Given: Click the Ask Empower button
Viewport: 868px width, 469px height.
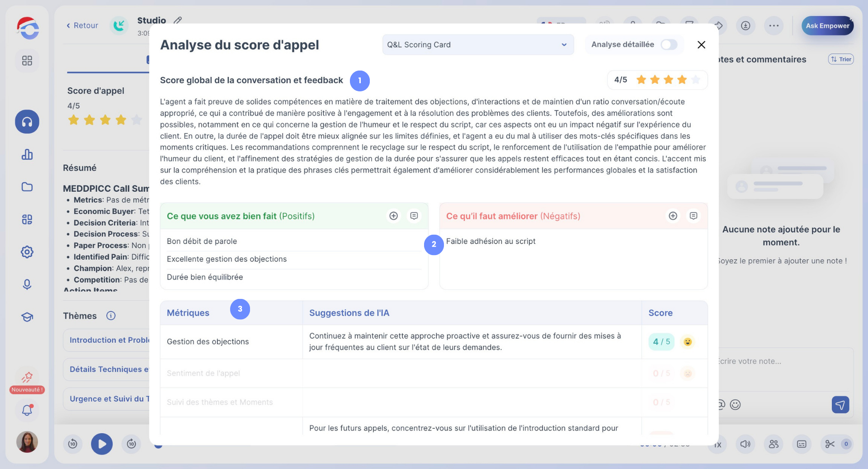Looking at the screenshot, I should point(827,26).
